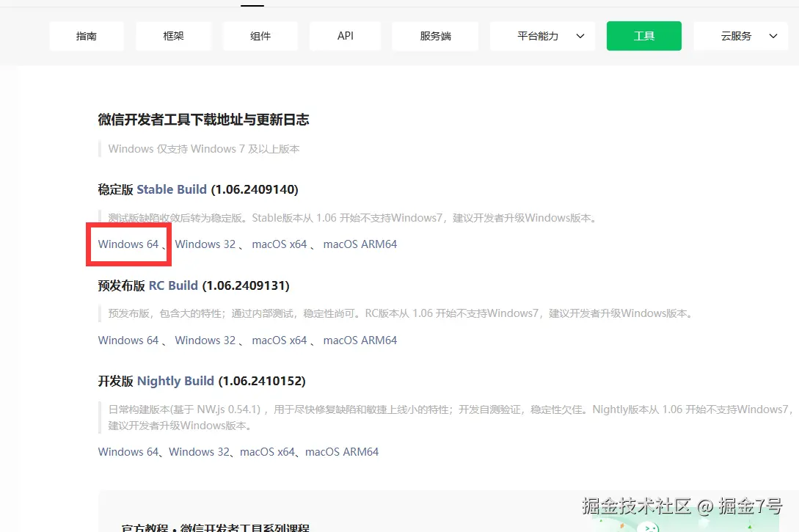Download RC Build Windows 32
This screenshot has height=532, width=799.
point(205,340)
